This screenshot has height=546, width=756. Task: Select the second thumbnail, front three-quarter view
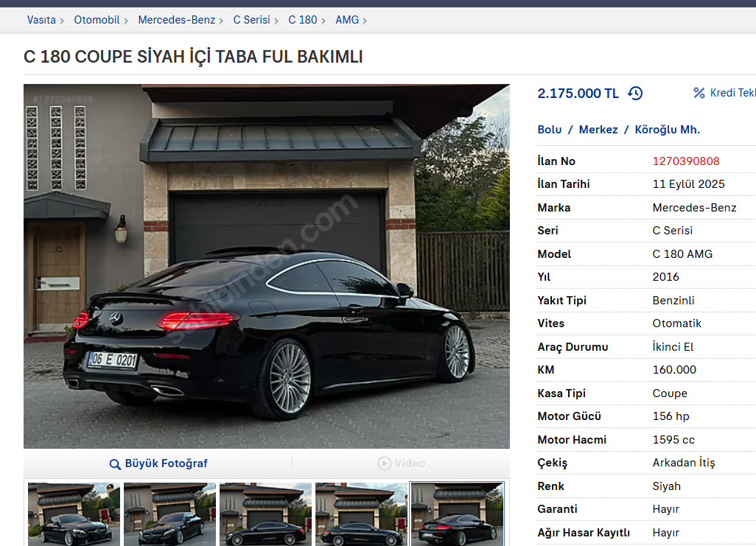click(x=169, y=514)
